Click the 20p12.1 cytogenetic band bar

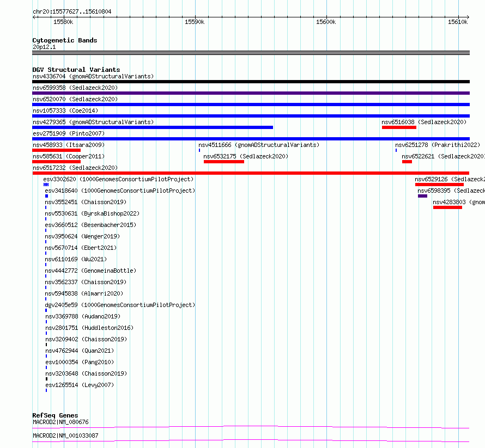click(x=251, y=53)
